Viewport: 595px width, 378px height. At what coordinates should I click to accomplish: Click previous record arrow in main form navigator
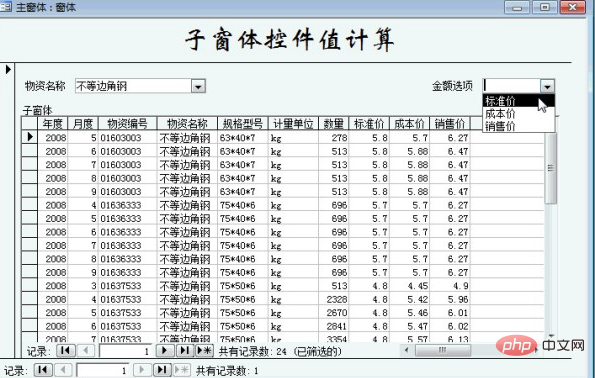coord(63,370)
